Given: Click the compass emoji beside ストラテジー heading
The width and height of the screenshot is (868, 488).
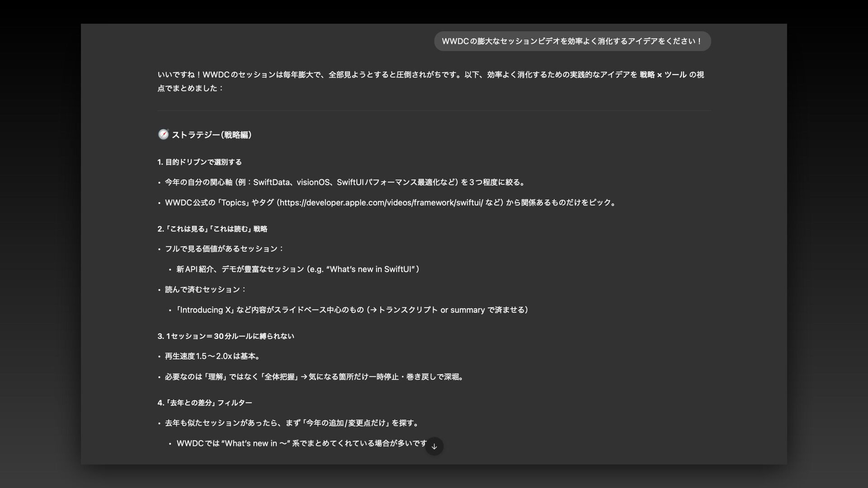Looking at the screenshot, I should (163, 134).
